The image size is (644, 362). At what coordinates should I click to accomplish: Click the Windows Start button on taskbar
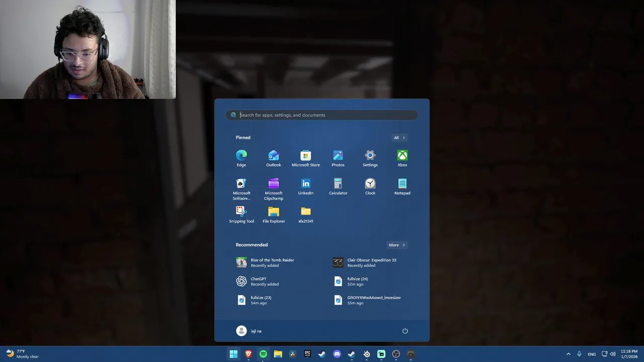pos(233,354)
